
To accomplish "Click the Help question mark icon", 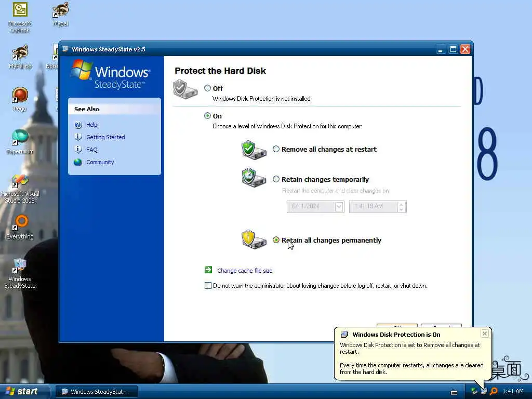I will click(78, 125).
